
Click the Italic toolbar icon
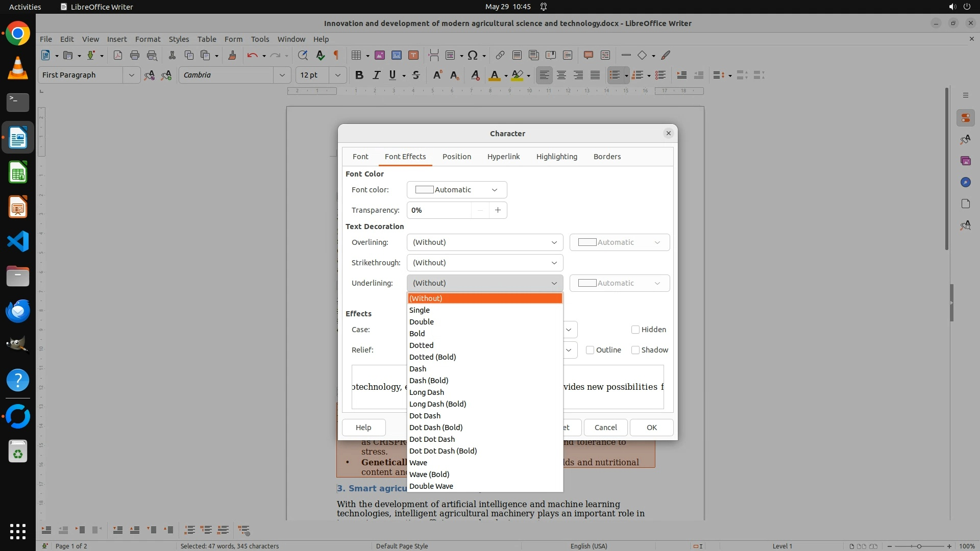(376, 75)
